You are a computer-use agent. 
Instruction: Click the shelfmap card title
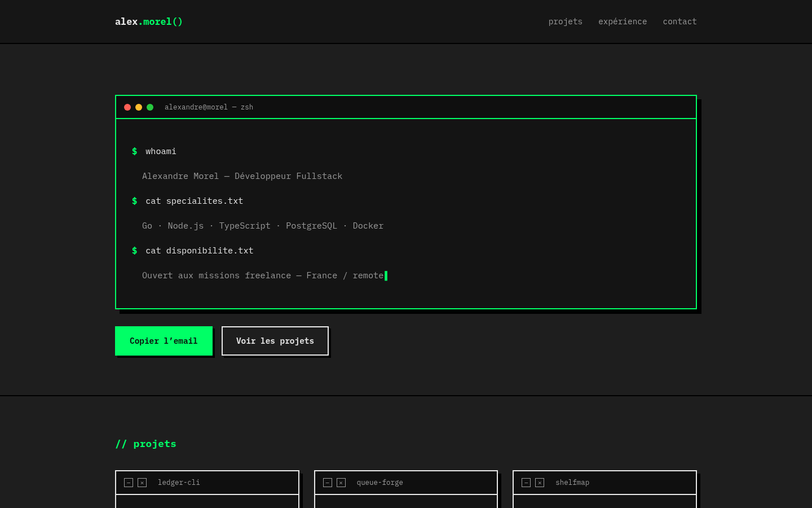click(x=572, y=483)
